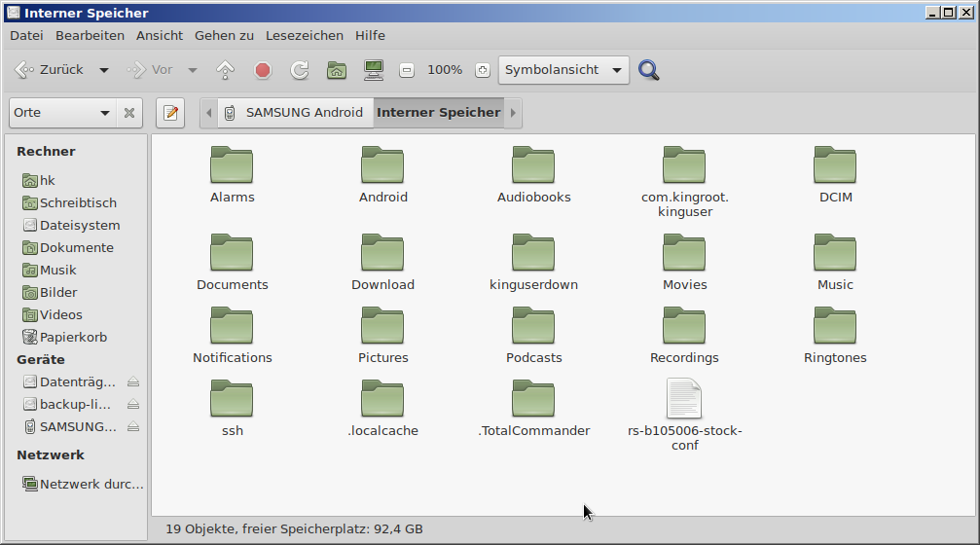Eject the SAMSUNG device in the sidebar
This screenshot has width=980, height=545.
click(133, 426)
